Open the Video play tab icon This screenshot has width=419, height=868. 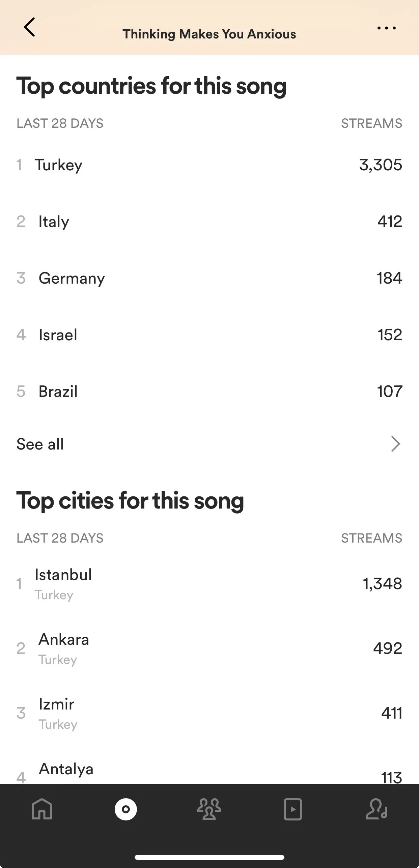pos(293,809)
